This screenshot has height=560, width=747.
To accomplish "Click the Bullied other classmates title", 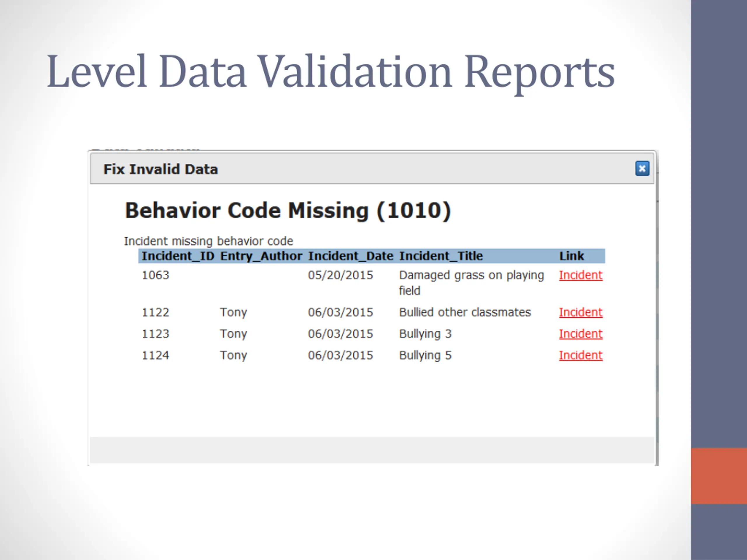I will click(465, 312).
